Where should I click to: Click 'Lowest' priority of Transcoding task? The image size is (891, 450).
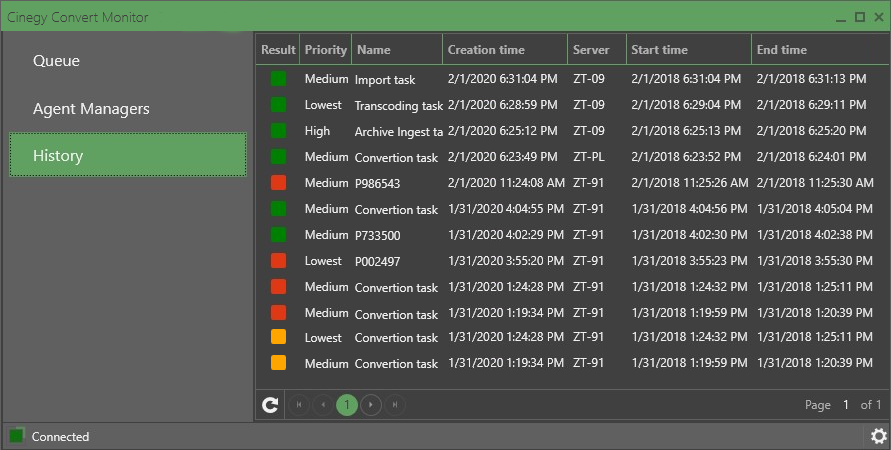[x=323, y=105]
